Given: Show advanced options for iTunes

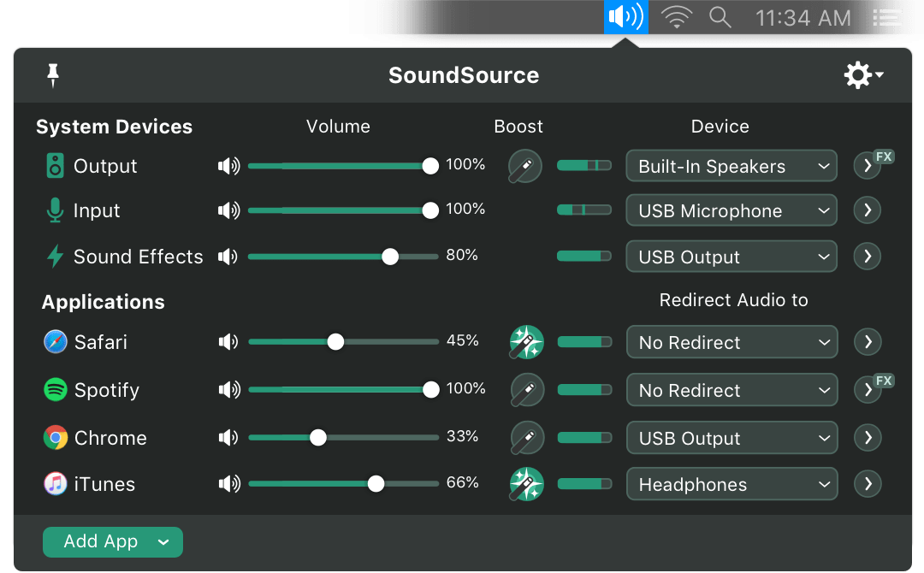Looking at the screenshot, I should click(x=868, y=484).
